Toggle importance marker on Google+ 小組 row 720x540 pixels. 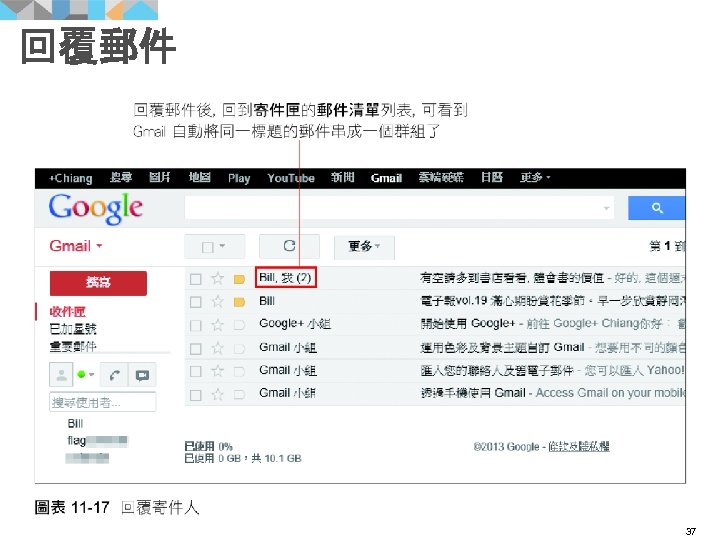click(239, 325)
